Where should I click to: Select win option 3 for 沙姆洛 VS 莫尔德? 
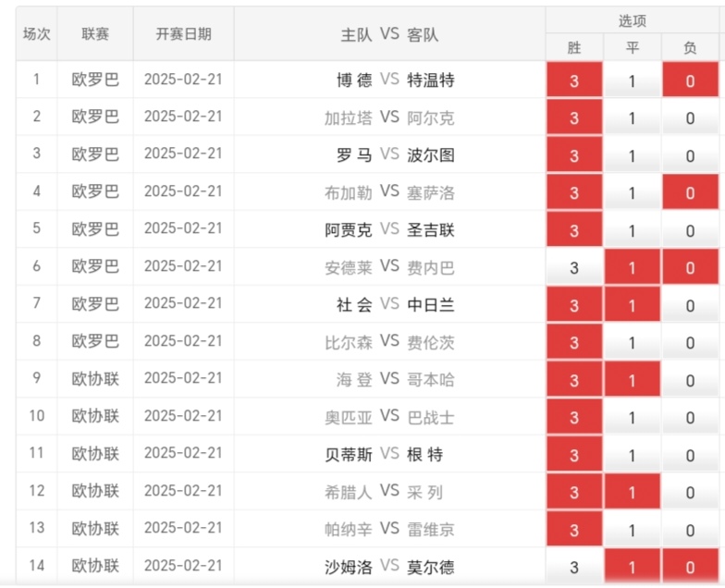[x=574, y=566]
